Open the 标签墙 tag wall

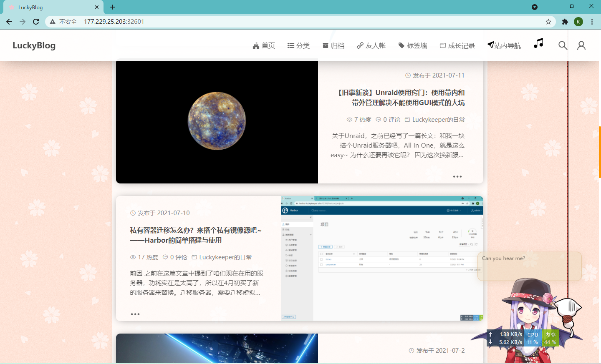coord(412,45)
